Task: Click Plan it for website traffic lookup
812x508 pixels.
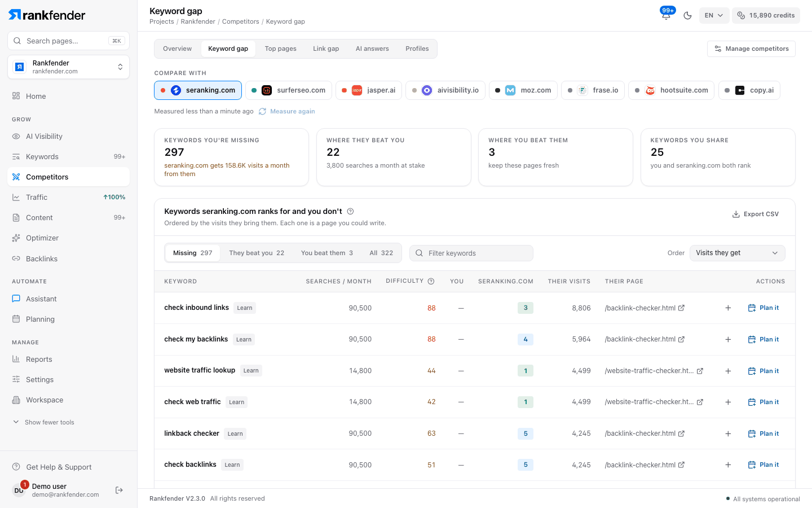Action: point(764,371)
